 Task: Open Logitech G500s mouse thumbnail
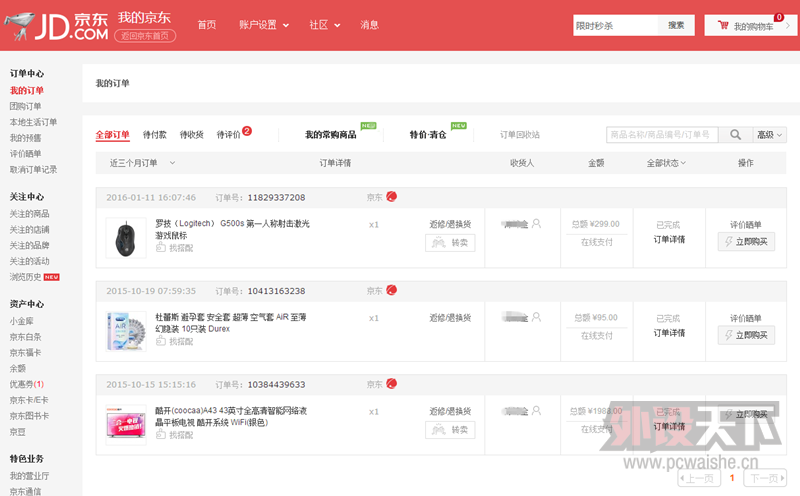[126, 238]
